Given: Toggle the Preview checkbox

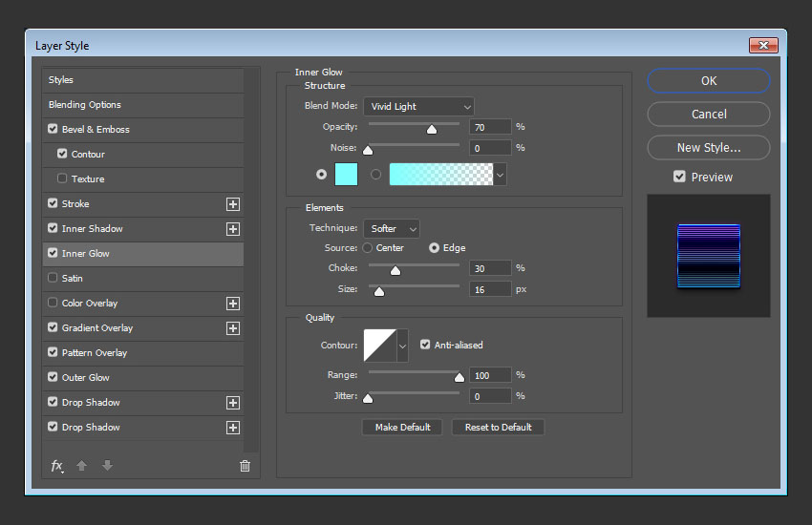Looking at the screenshot, I should click(x=679, y=177).
